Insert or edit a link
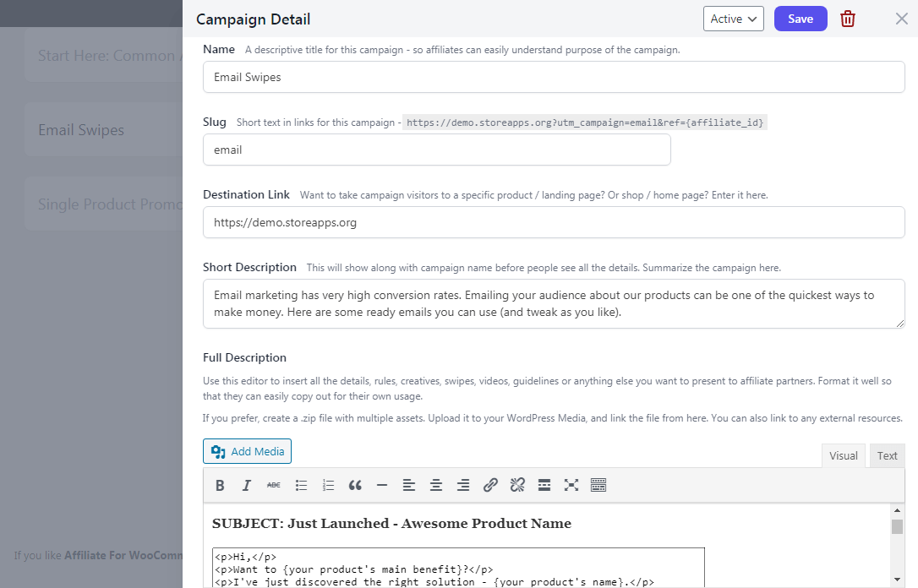The image size is (918, 588). tap(490, 485)
